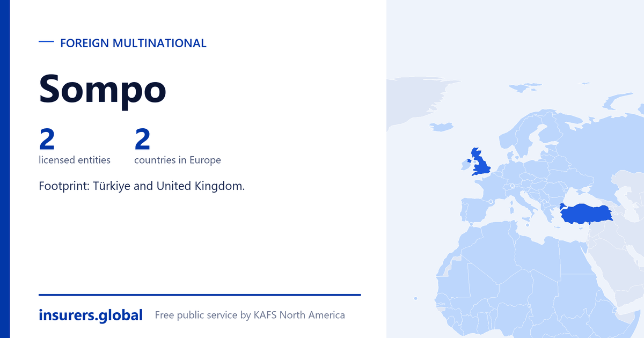Click Northern Ireland highlighted region
644x338 pixels.
469,160
